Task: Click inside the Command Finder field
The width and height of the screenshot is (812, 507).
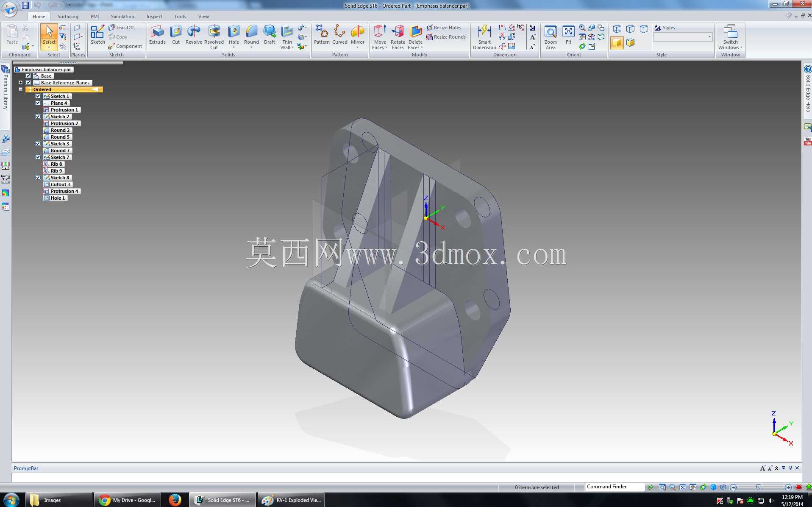Action: (x=615, y=487)
